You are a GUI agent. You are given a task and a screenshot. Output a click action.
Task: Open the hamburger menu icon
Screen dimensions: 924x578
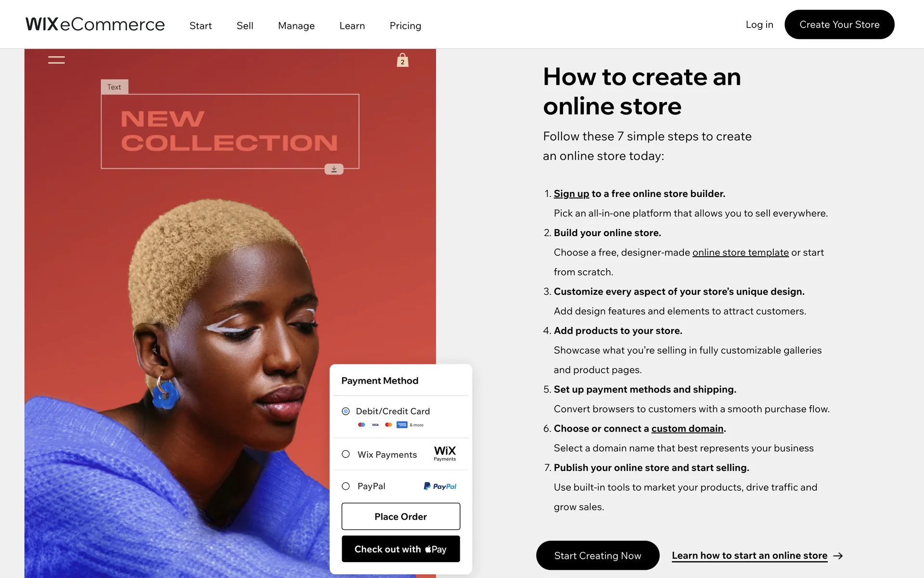56,60
